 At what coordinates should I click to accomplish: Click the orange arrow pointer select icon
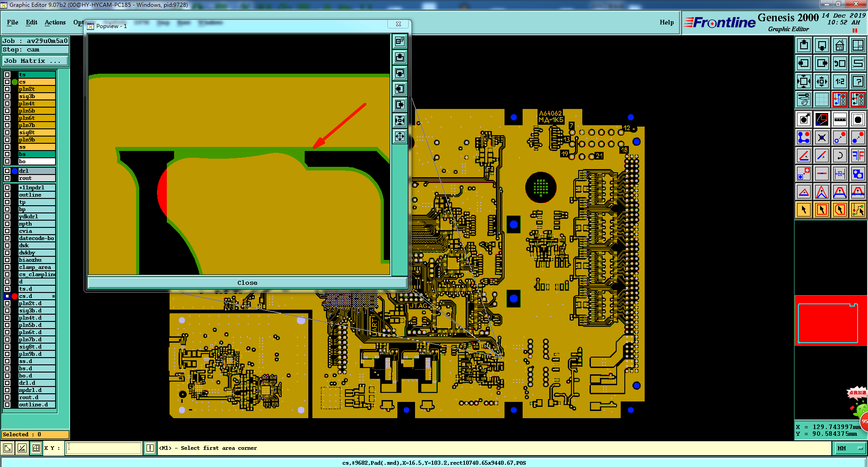tap(804, 210)
